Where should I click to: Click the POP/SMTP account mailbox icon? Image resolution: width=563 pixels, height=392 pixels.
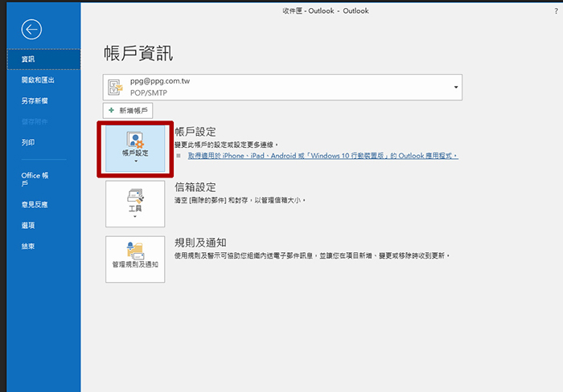[x=115, y=87]
